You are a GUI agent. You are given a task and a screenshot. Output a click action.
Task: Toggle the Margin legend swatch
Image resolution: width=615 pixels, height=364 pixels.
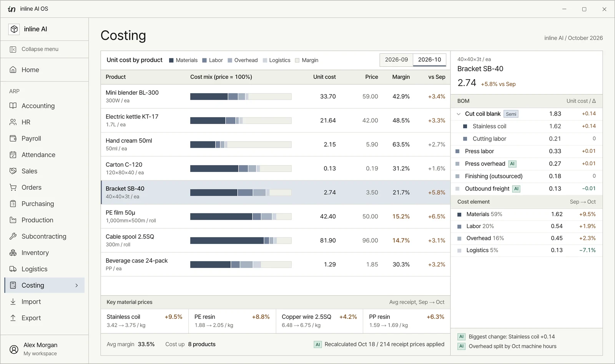[297, 60]
